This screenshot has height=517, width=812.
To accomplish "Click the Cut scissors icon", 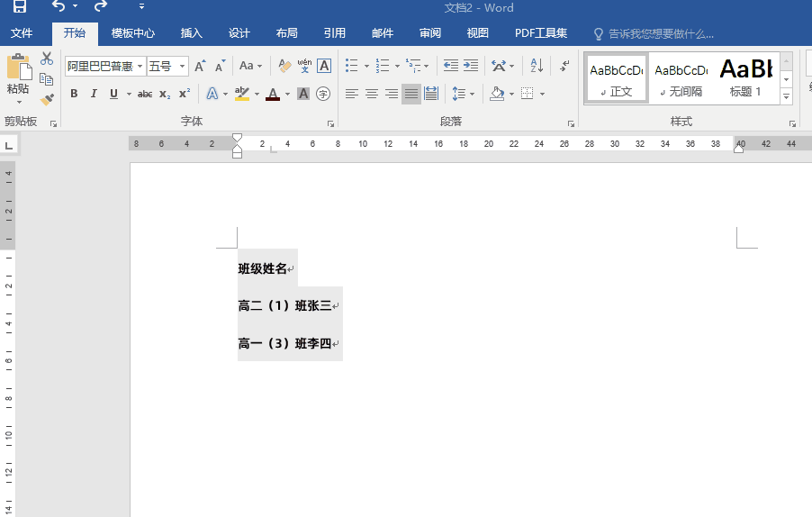I will [47, 59].
